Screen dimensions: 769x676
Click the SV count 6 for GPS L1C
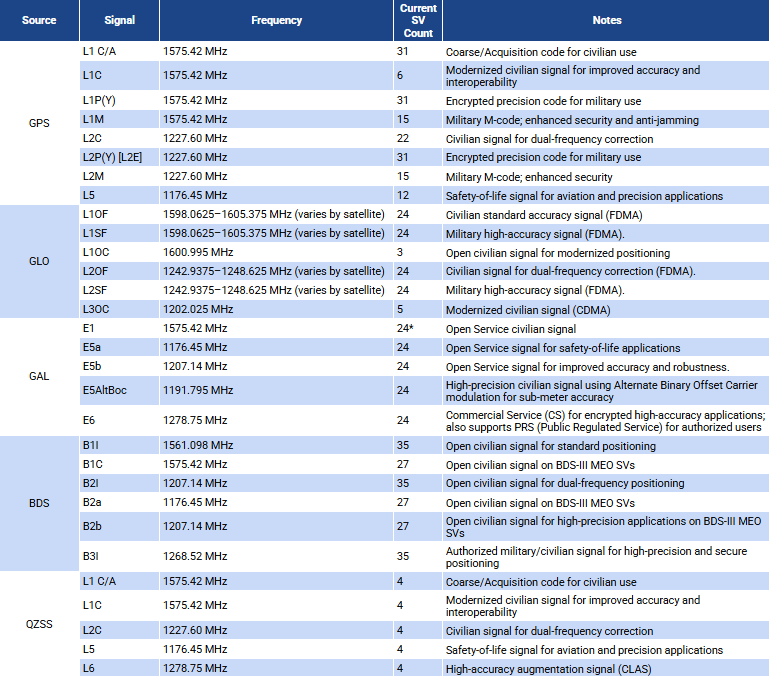pyautogui.click(x=418, y=75)
